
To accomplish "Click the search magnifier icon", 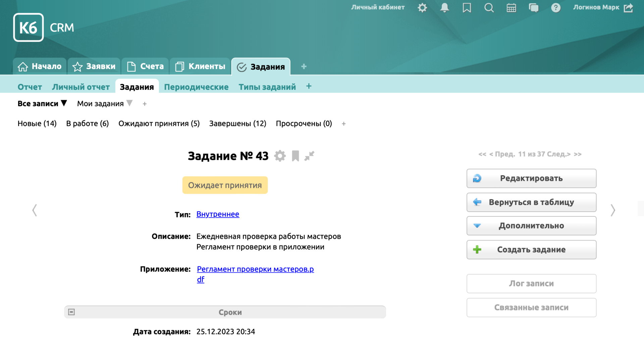I will (x=489, y=8).
